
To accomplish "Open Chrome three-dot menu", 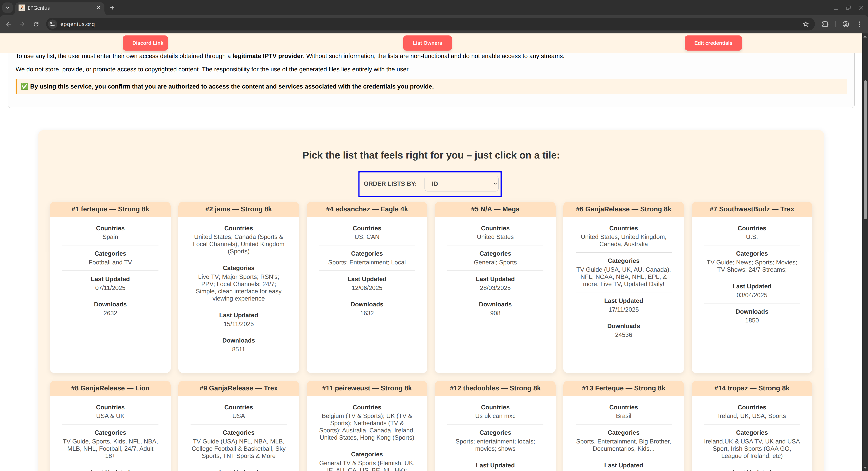I will point(860,24).
